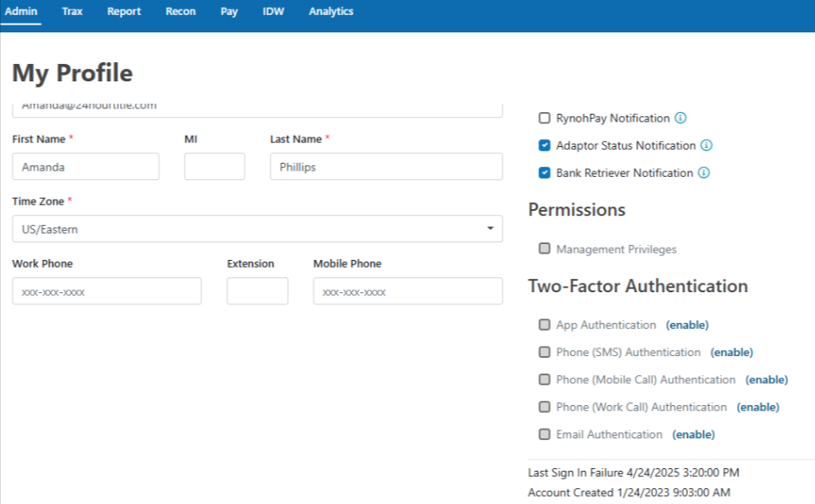Open the Trax tab
This screenshot has width=815, height=504.
click(73, 12)
